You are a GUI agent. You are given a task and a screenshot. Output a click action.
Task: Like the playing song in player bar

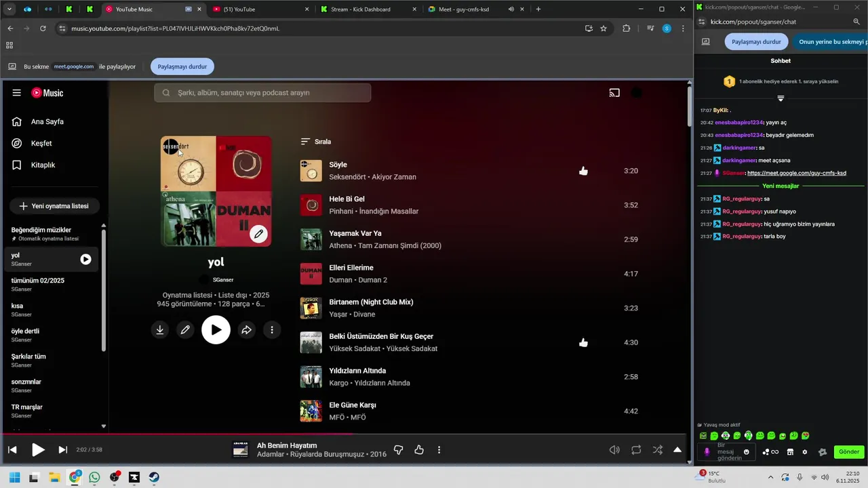(x=419, y=449)
